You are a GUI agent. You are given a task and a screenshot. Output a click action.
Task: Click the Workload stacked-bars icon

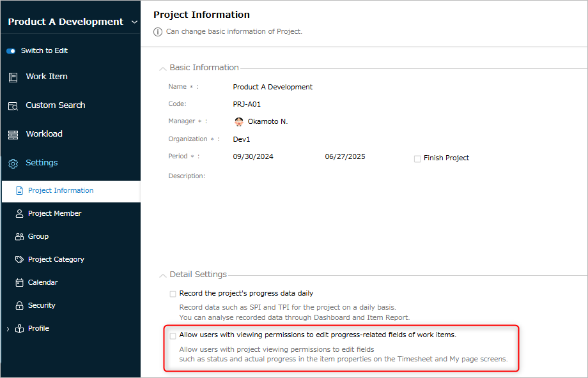(13, 135)
